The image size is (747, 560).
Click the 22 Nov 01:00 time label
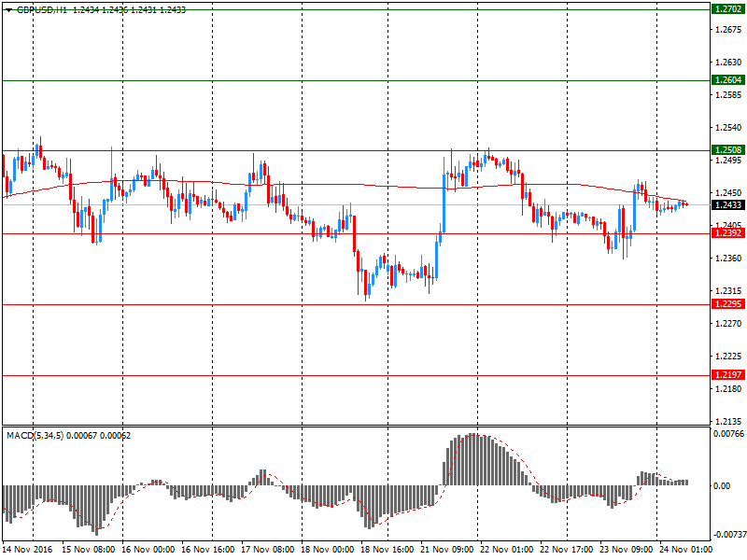506,549
